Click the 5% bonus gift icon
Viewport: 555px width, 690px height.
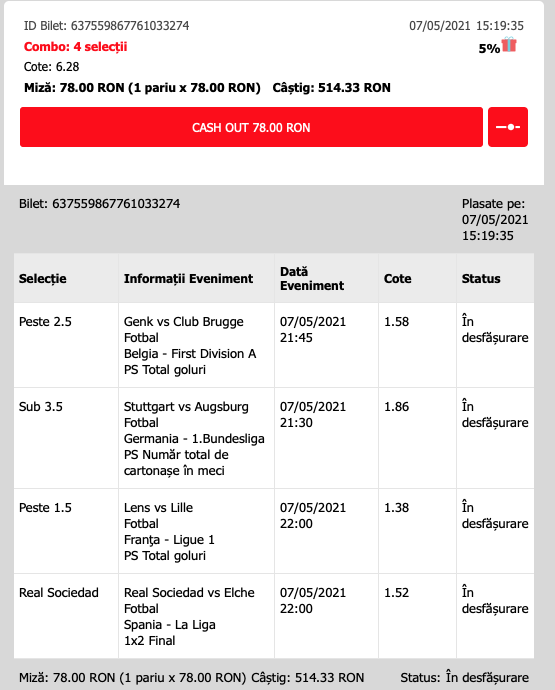pyautogui.click(x=509, y=45)
